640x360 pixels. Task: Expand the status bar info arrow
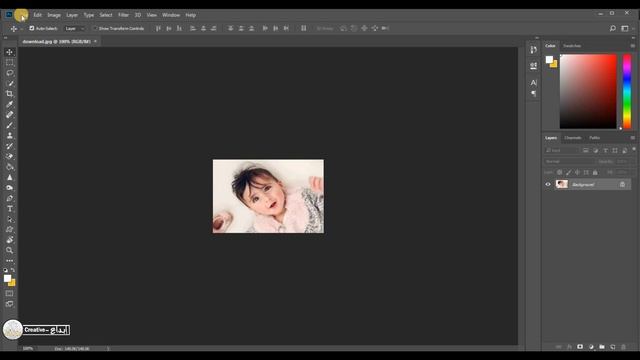pyautogui.click(x=108, y=349)
